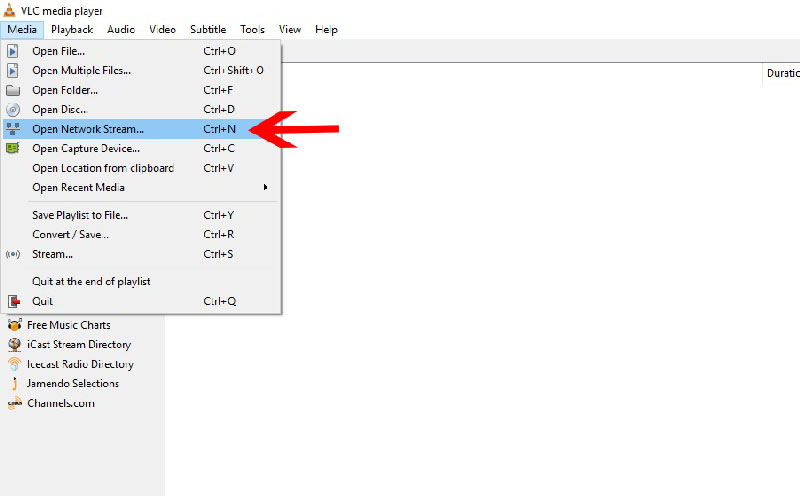Expand the Open Recent Media submenu arrow

click(x=265, y=187)
